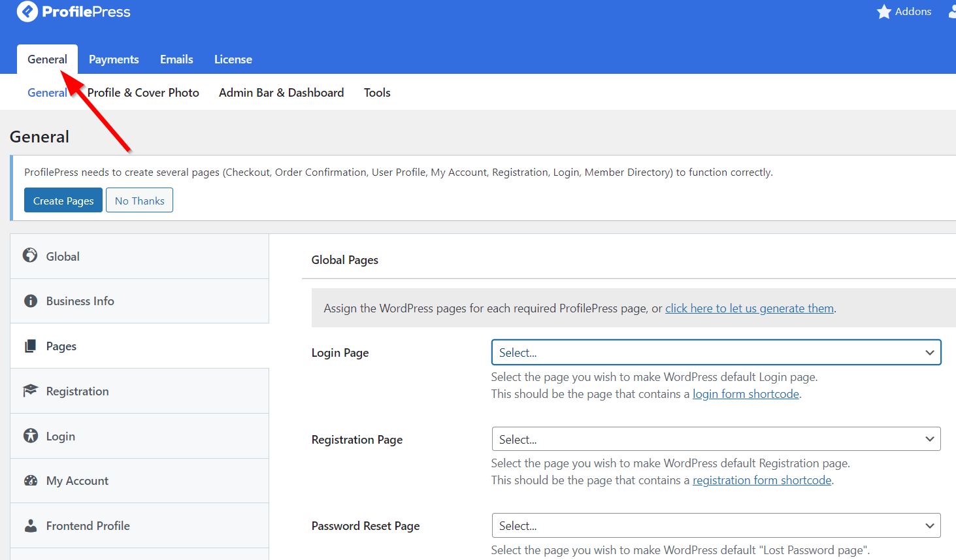The image size is (956, 560).
Task: Select Pages in the sidebar
Action: pyautogui.click(x=139, y=346)
